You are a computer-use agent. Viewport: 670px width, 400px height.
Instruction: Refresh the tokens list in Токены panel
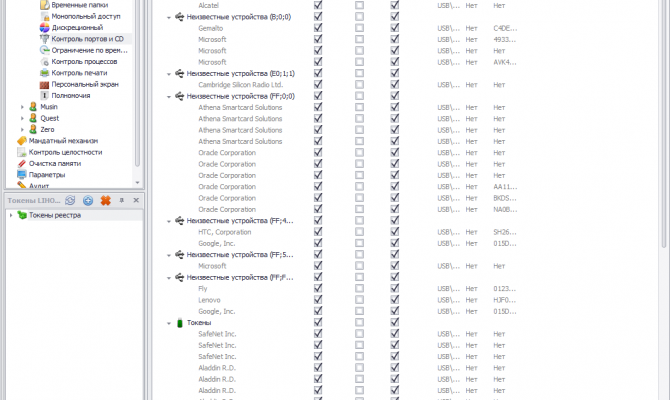(70, 200)
